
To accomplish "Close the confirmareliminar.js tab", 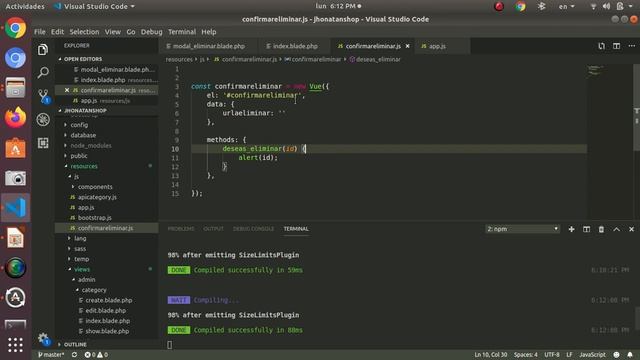I will [407, 46].
